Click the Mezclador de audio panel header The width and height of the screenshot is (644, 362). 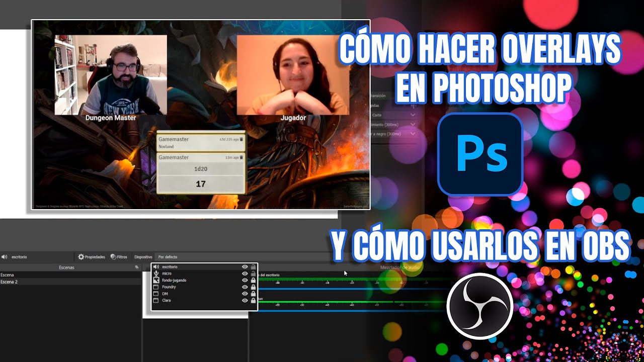400,267
